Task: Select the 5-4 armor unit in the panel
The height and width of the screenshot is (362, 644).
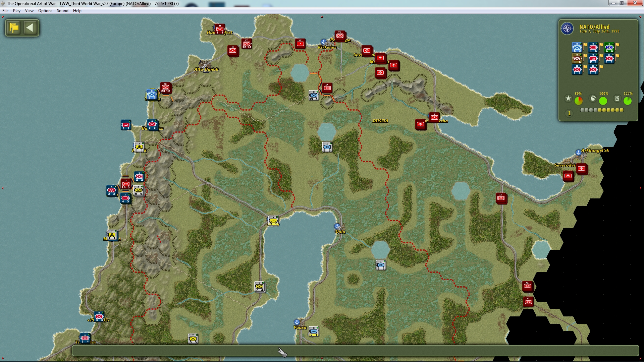Action: 593,48
